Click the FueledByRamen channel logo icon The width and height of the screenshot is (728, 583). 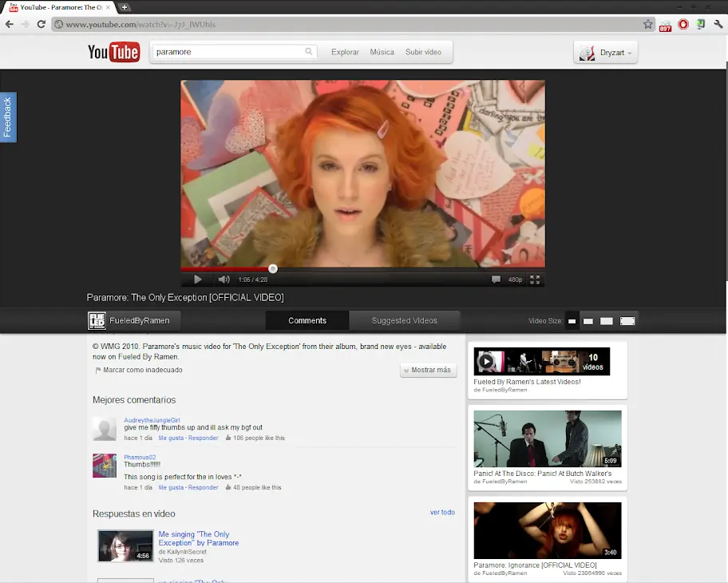tap(97, 320)
